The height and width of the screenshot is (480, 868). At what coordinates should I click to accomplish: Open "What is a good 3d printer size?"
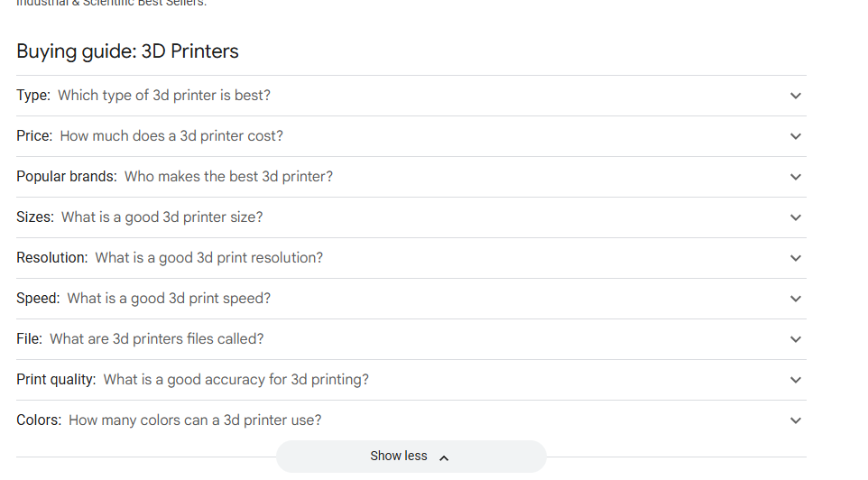coord(162,217)
